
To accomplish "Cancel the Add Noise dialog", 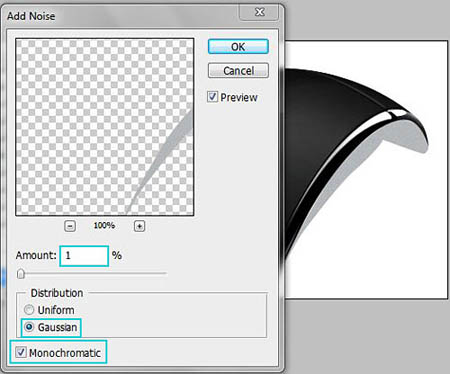I will coord(238,71).
